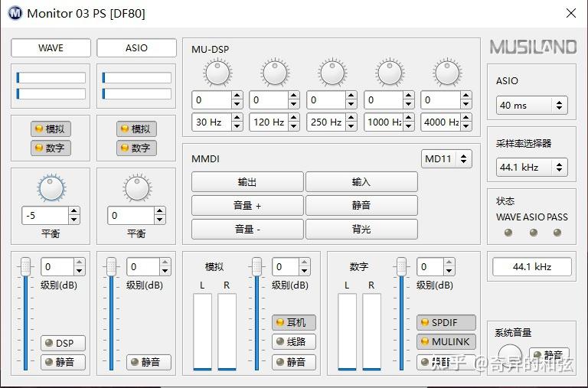588x388 pixels.
Task: Toggle the SPDIF digital output
Action: [x=446, y=322]
